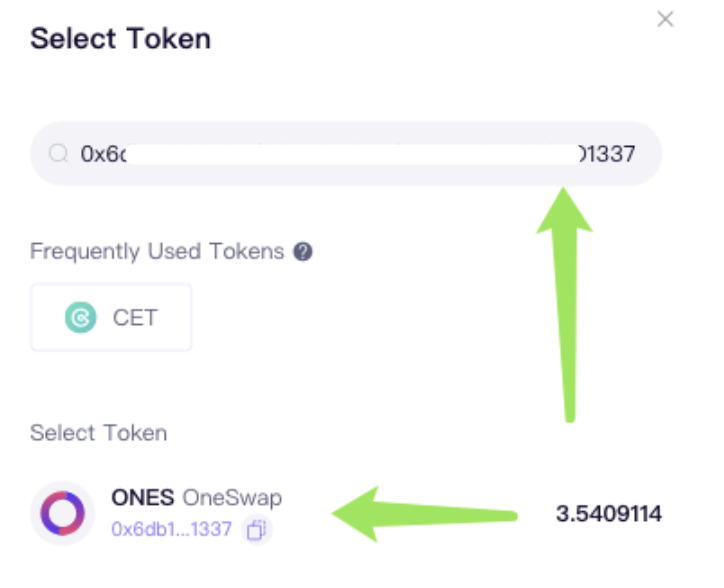
Task: Place the cursor at the 1337 address ending
Action: pyautogui.click(x=608, y=154)
